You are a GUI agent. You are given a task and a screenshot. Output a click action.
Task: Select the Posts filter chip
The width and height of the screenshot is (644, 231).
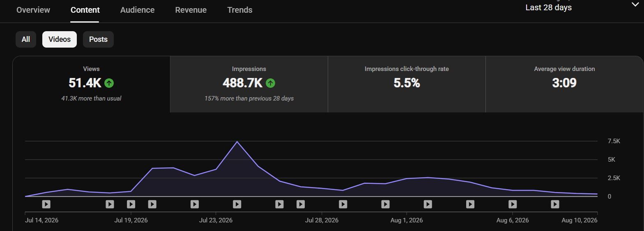98,39
